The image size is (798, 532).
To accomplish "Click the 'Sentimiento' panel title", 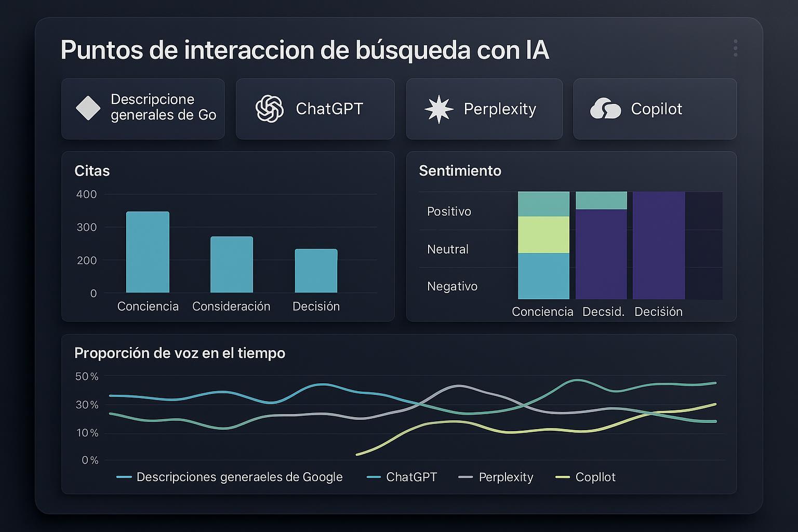I will pyautogui.click(x=460, y=171).
